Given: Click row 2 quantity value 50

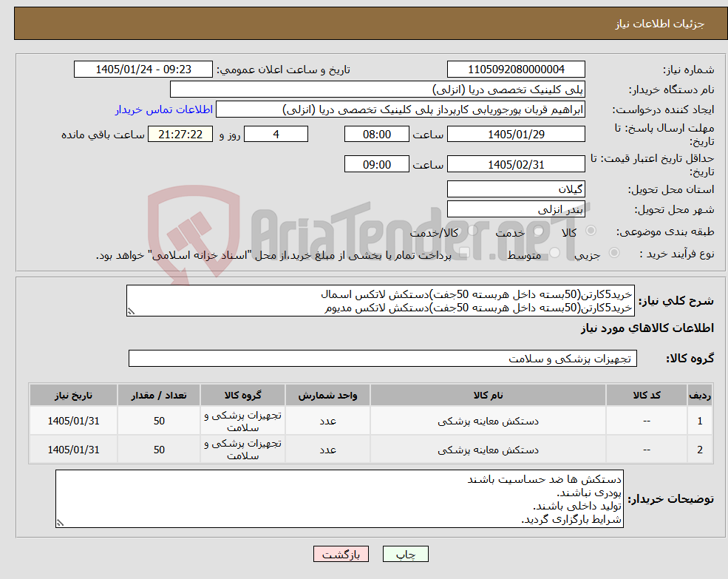Looking at the screenshot, I should click(x=159, y=450).
